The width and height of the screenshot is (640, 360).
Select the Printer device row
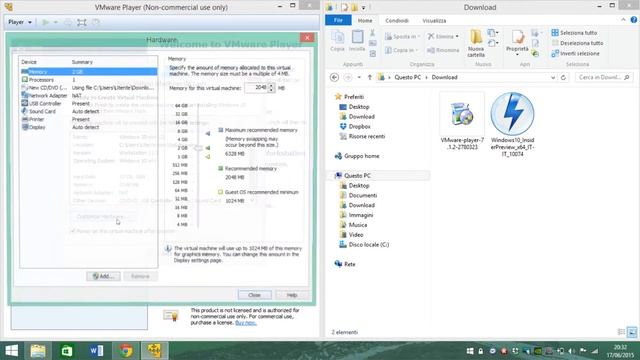tap(89, 119)
